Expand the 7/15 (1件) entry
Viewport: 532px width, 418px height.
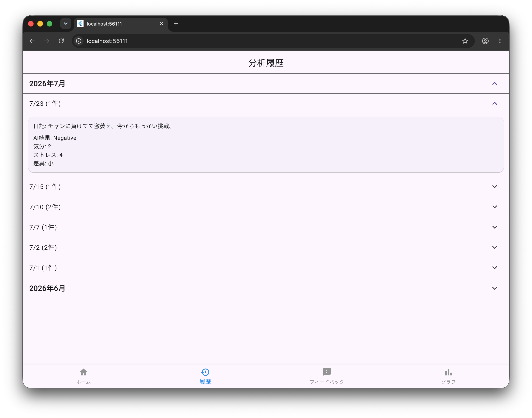pyautogui.click(x=494, y=186)
